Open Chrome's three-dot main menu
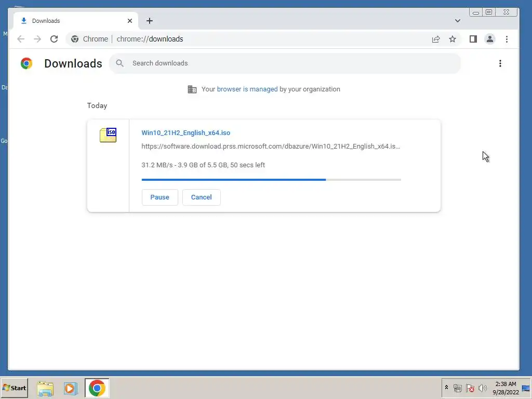The image size is (532, 399). pyautogui.click(x=507, y=39)
